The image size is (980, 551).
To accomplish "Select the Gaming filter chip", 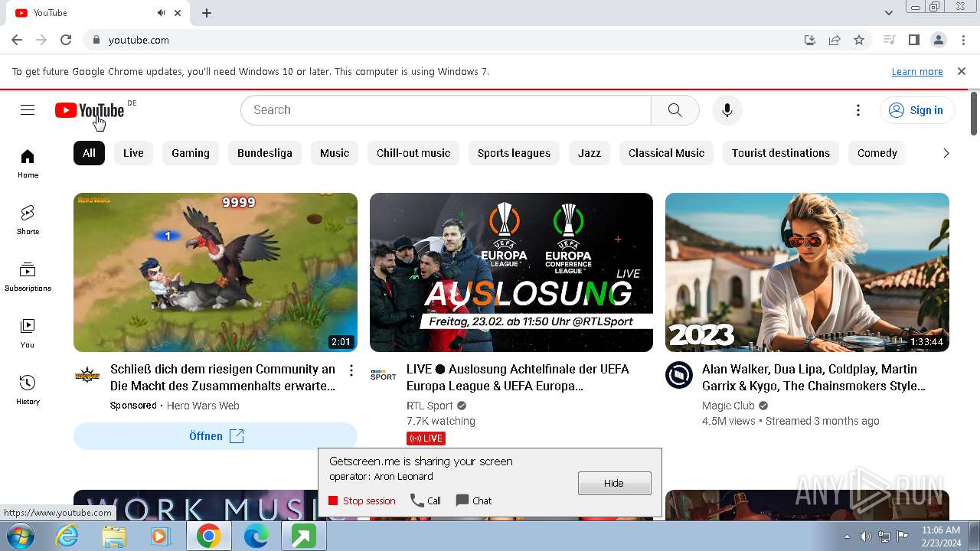I will (x=191, y=153).
